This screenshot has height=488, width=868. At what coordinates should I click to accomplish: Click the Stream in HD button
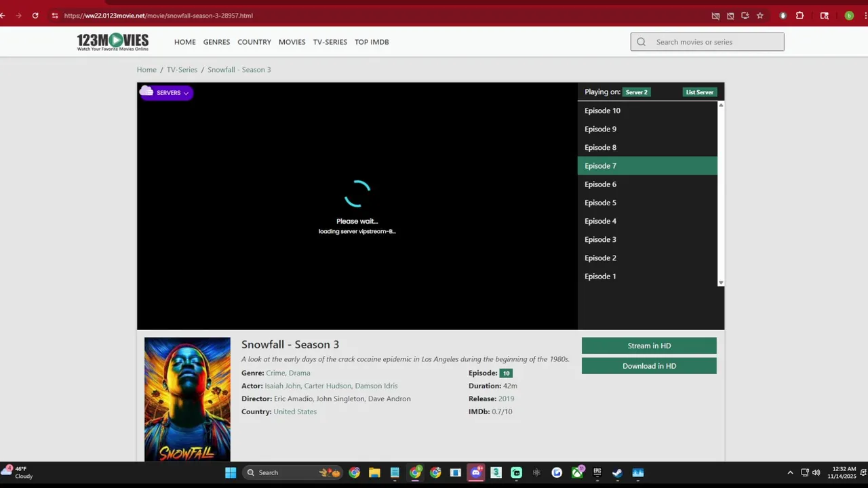click(x=649, y=346)
